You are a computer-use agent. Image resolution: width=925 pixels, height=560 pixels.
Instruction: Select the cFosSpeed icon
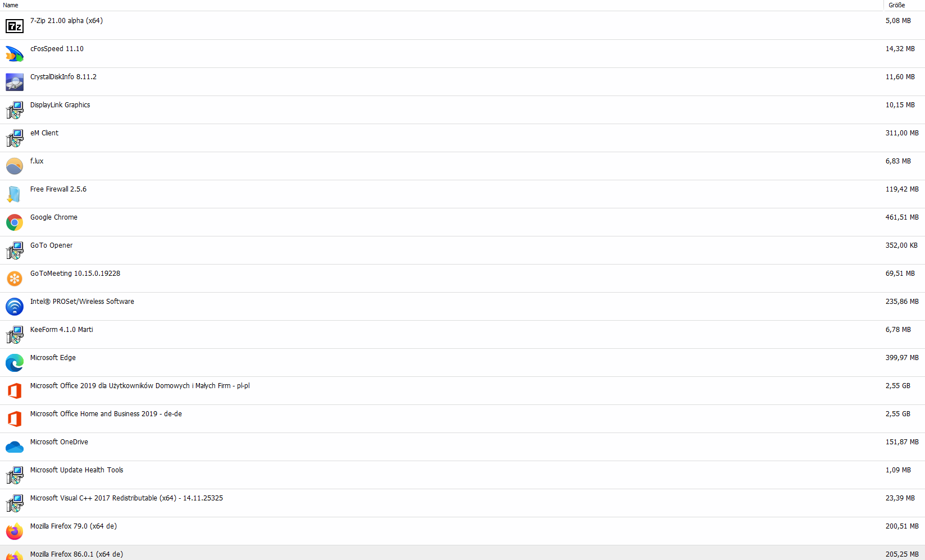15,54
